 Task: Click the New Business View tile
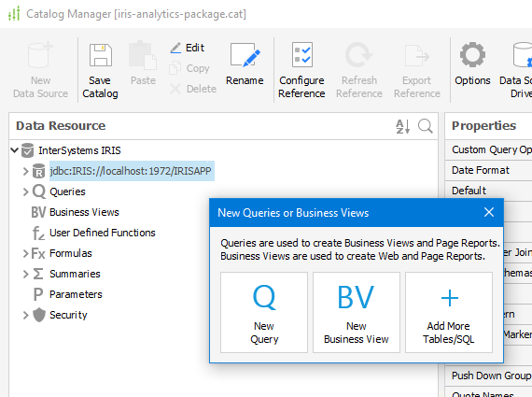357,312
